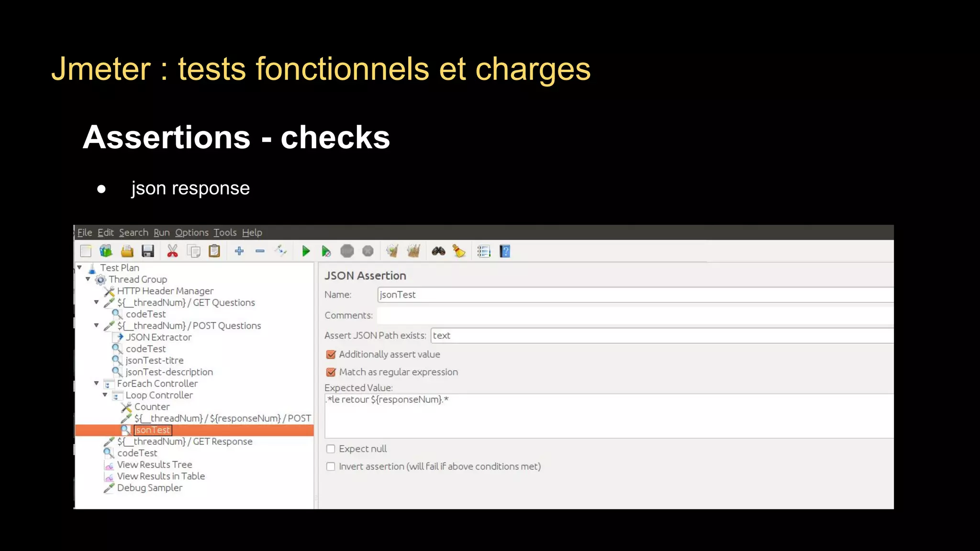Click the Cut scissors icon
Screen dimensions: 980x551
coord(172,251)
